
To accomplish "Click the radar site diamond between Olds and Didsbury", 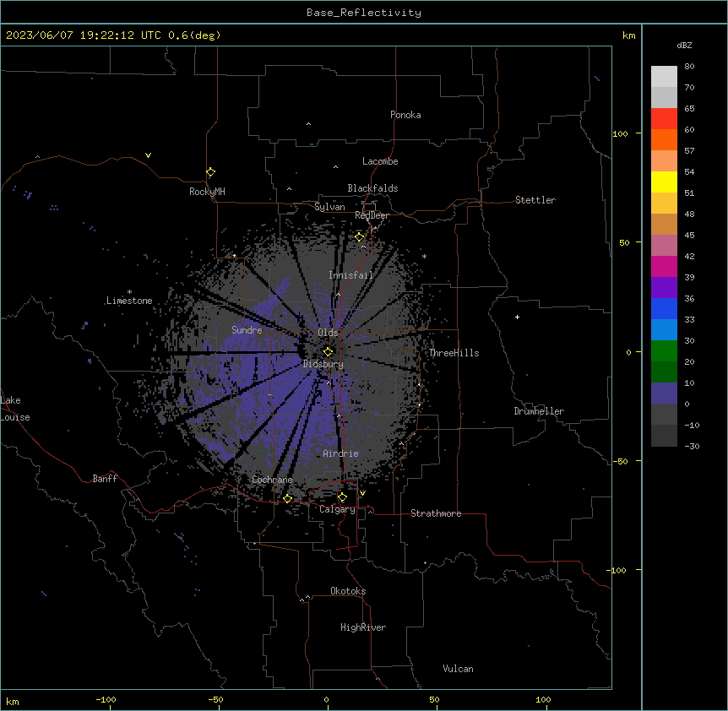I will (x=328, y=351).
